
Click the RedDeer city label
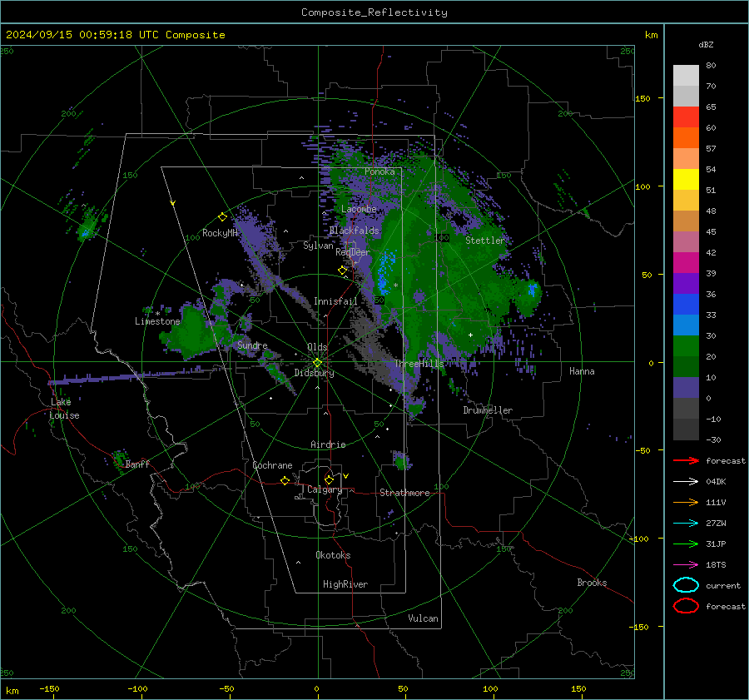(x=353, y=252)
